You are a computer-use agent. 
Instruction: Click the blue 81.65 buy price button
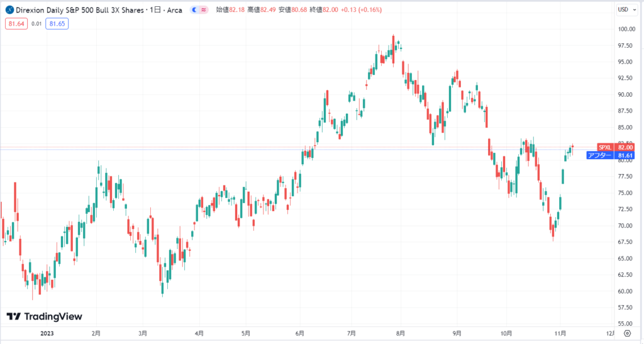point(57,24)
